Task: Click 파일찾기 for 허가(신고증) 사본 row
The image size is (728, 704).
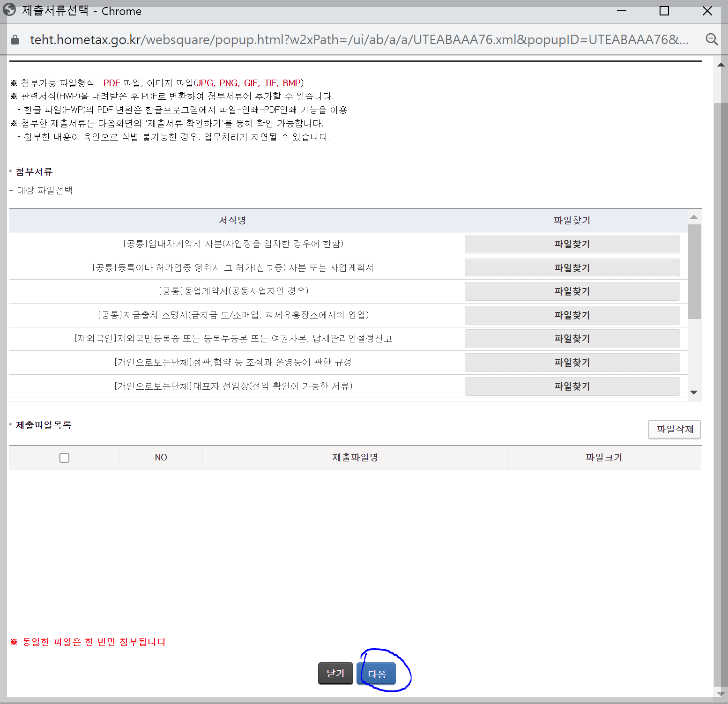Action: click(x=572, y=267)
